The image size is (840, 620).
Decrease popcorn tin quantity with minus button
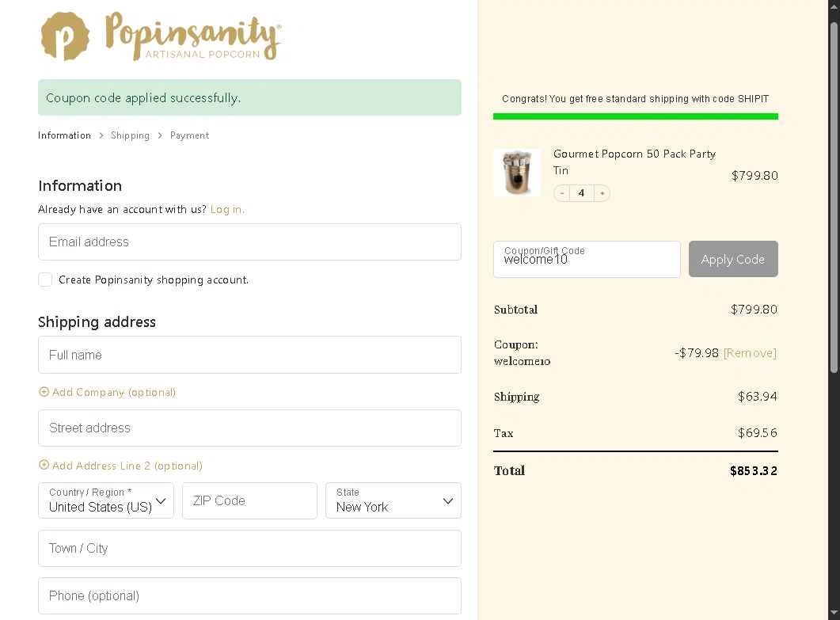tap(561, 193)
